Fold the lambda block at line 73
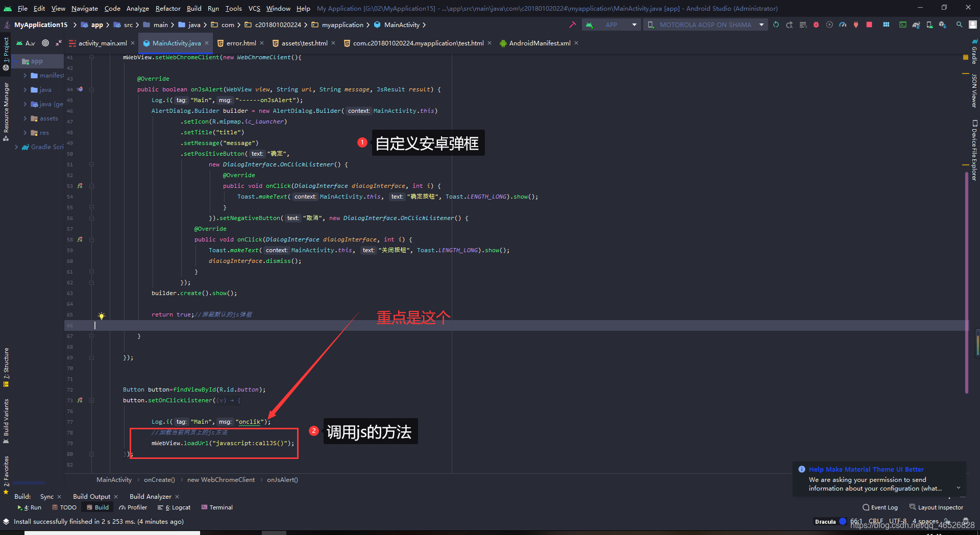The image size is (980, 535). pos(92,400)
